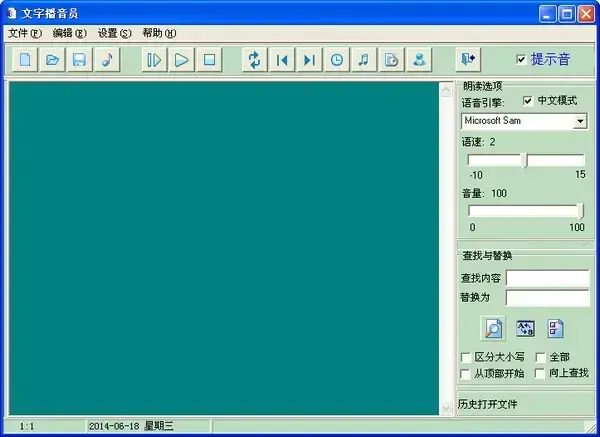This screenshot has width=600, height=437.
Task: Stop reading with the square stop icon
Action: [x=209, y=60]
